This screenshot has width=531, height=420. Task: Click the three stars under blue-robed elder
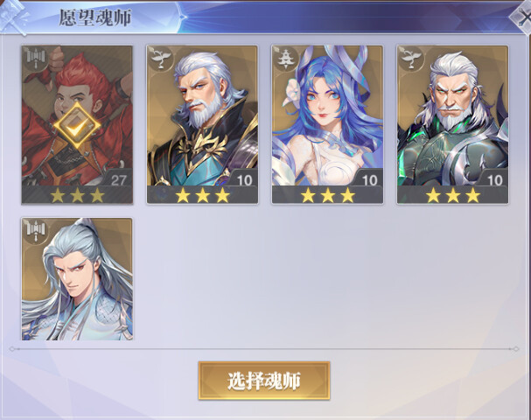tap(202, 195)
